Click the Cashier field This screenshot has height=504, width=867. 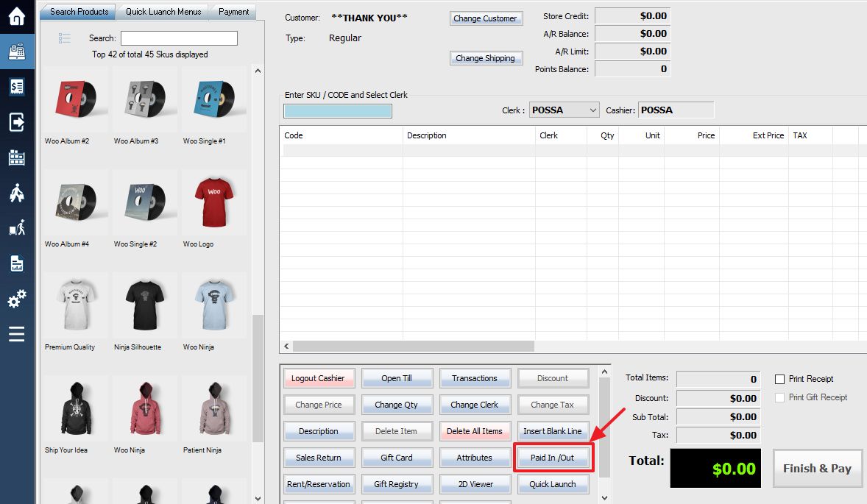[x=676, y=110]
